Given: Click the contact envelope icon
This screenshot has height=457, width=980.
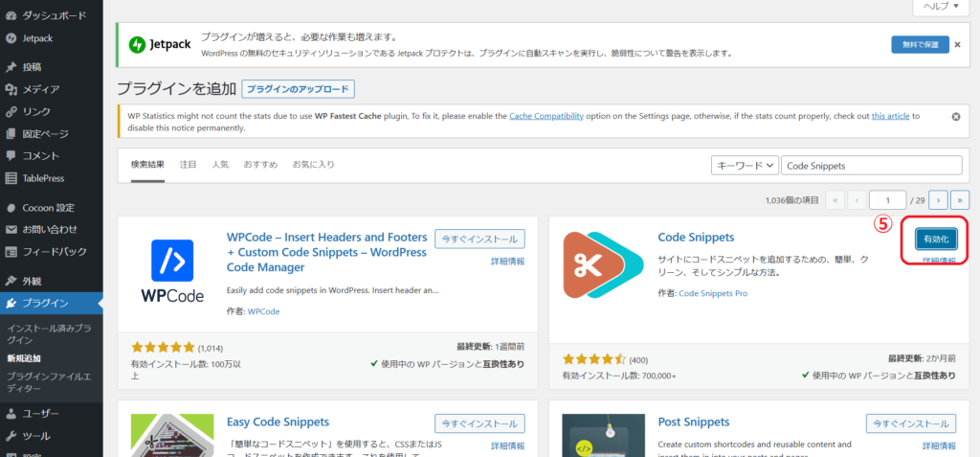Looking at the screenshot, I should [x=11, y=229].
